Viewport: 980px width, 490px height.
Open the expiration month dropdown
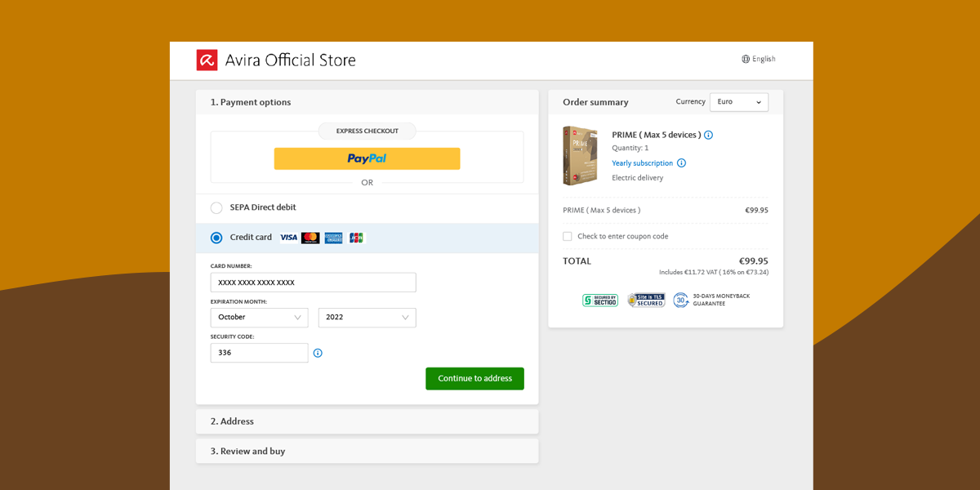[259, 318]
